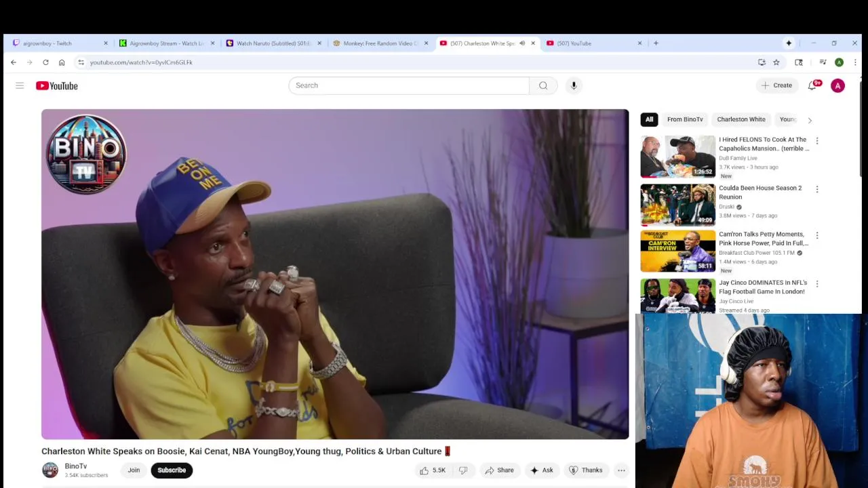Click the search magnifier button
This screenshot has width=868, height=488.
(543, 85)
